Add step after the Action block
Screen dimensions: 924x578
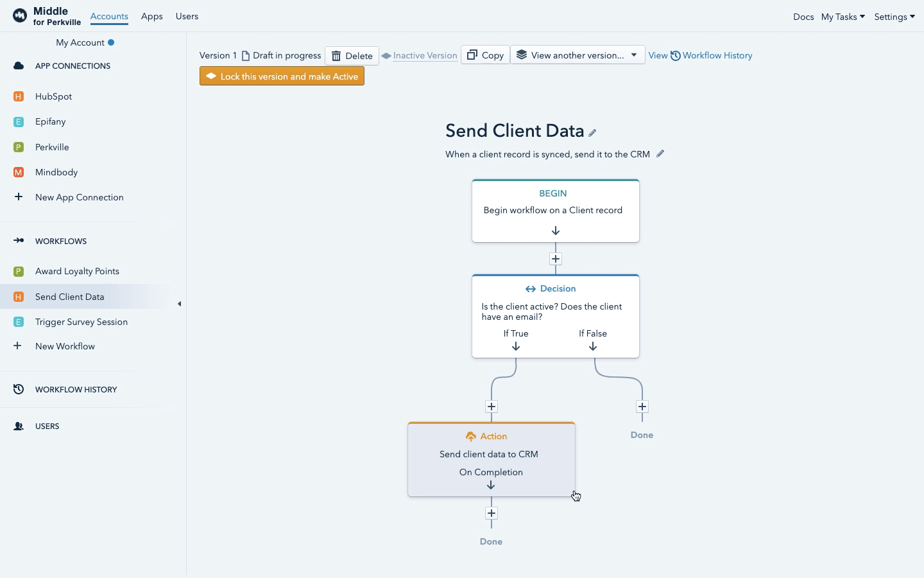(x=492, y=513)
